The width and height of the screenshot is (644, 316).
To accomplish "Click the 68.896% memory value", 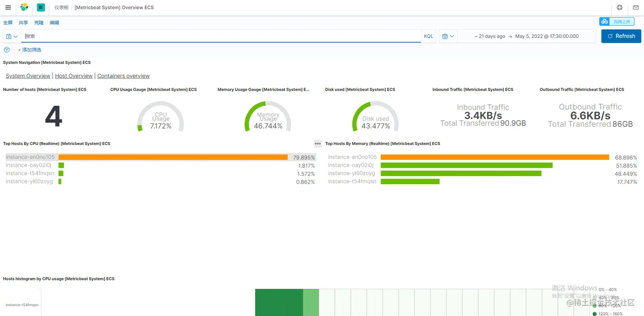I will [x=626, y=157].
